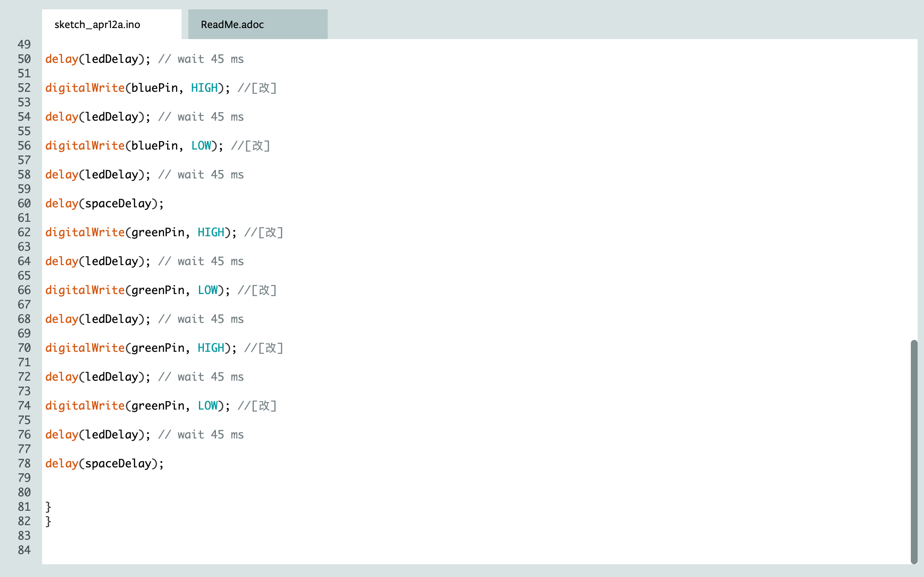924x577 pixels.
Task: Click the empty line 79 in the editor
Action: tap(170, 478)
